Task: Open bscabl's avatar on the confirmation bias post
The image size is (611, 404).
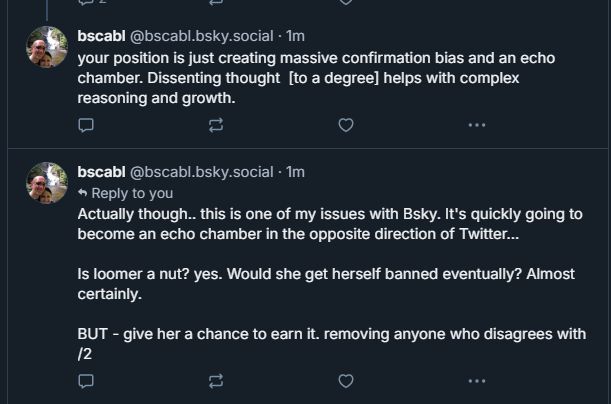Action: click(x=47, y=47)
